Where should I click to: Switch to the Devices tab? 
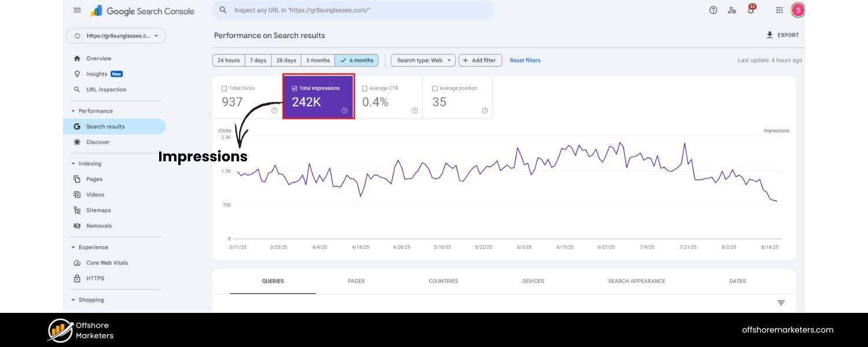[532, 280]
